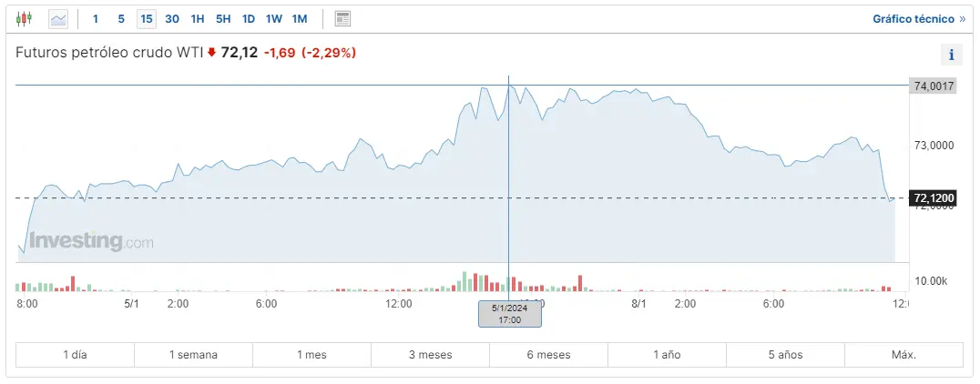Click the Máx. range button
980x384 pixels.
pyautogui.click(x=903, y=355)
